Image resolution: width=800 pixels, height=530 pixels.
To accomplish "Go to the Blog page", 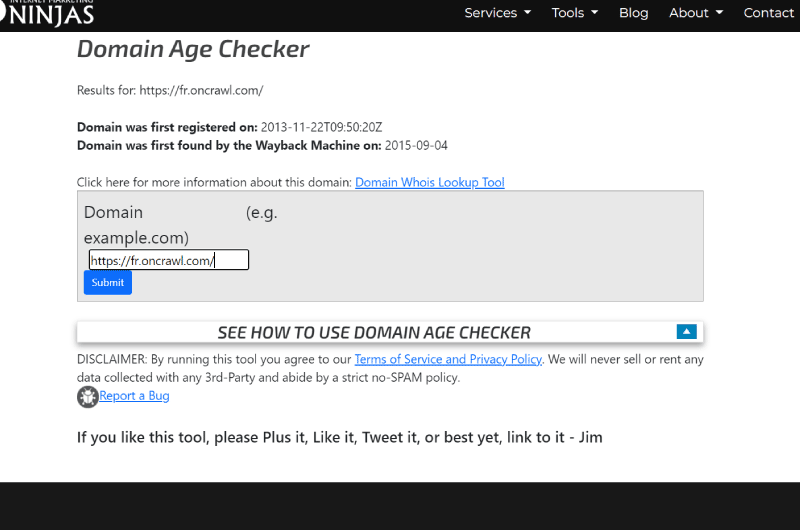I will click(633, 13).
